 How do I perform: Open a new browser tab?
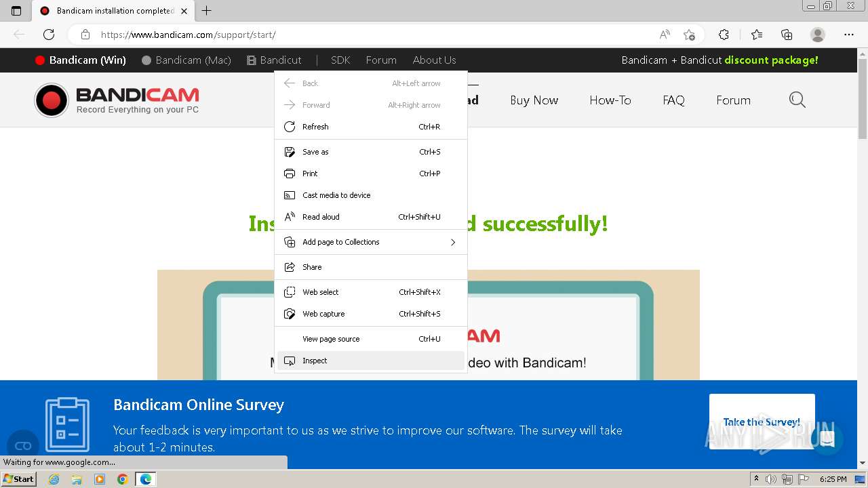(x=207, y=11)
